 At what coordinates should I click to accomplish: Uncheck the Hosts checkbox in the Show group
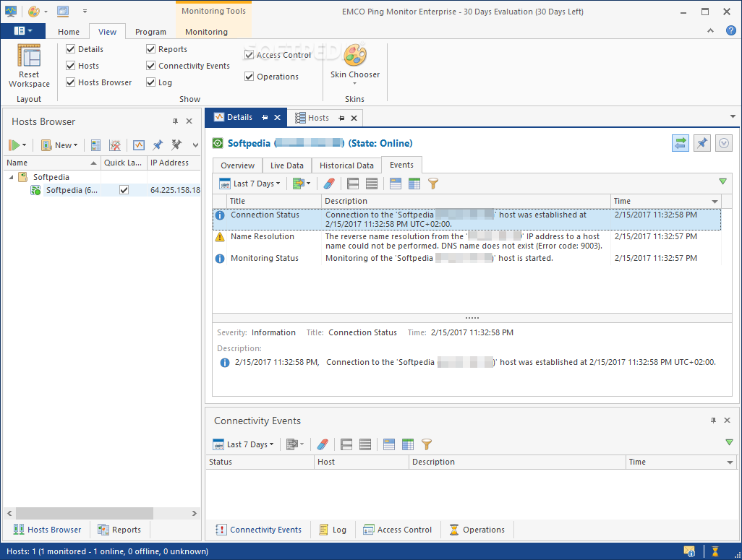pyautogui.click(x=70, y=65)
